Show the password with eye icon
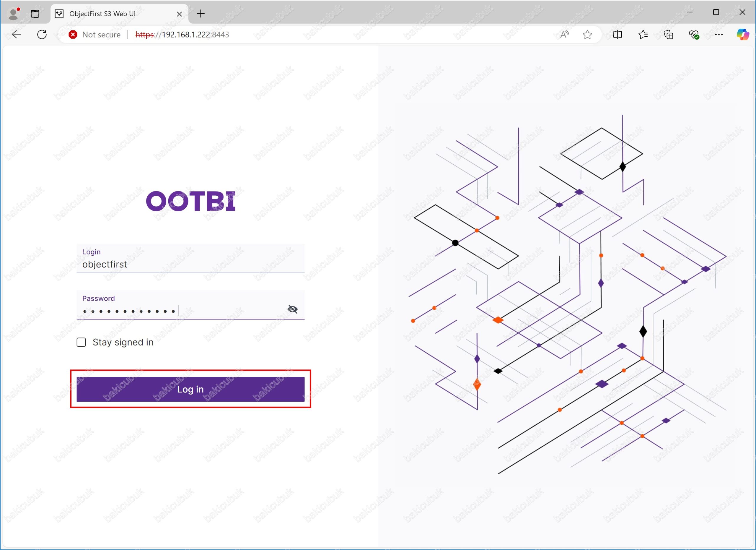 292,309
